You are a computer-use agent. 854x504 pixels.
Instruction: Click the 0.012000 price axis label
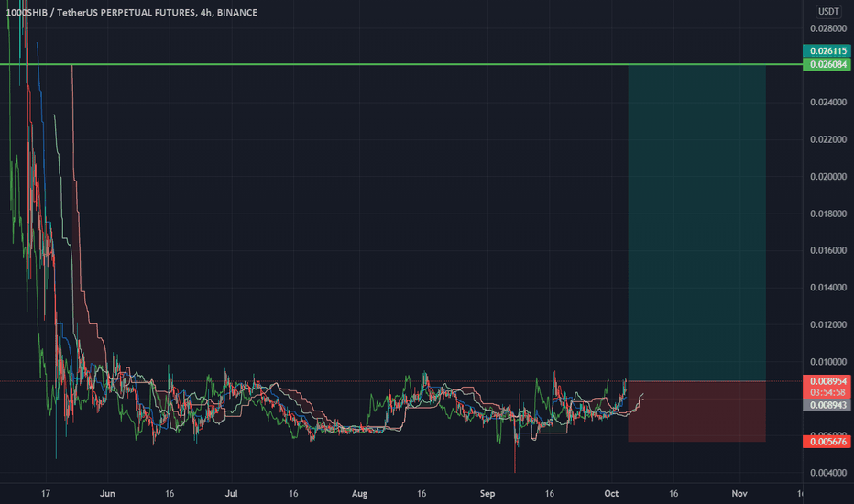(827, 324)
